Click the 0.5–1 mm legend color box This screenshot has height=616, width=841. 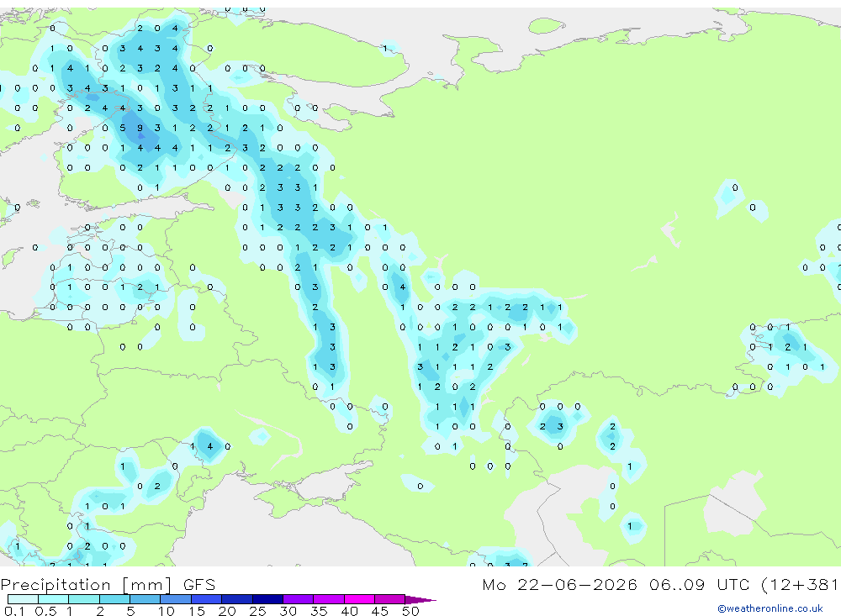(54, 599)
